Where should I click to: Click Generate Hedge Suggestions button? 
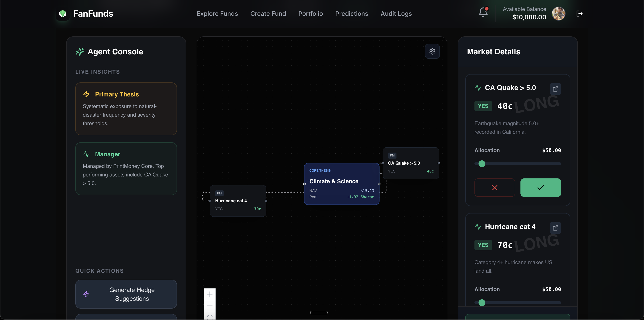coord(126,294)
